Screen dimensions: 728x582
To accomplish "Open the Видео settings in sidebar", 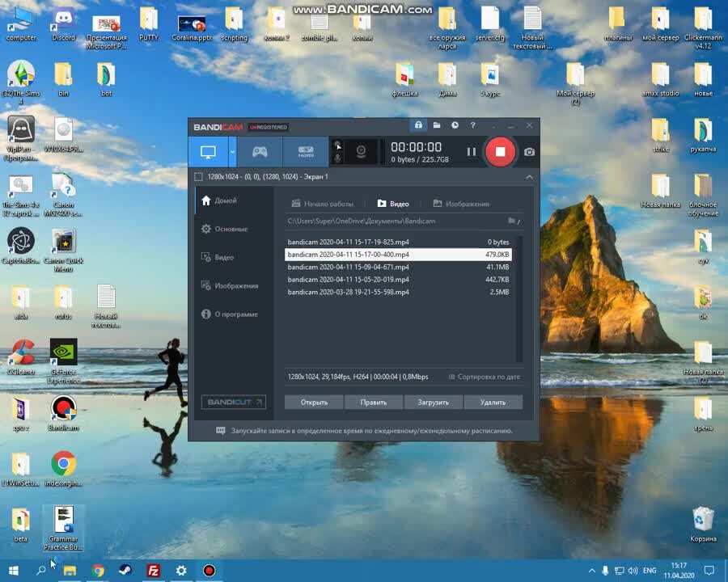I will [234, 257].
